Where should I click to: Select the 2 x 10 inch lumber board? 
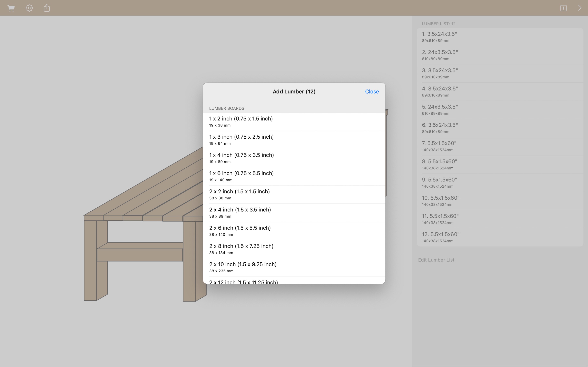294,267
